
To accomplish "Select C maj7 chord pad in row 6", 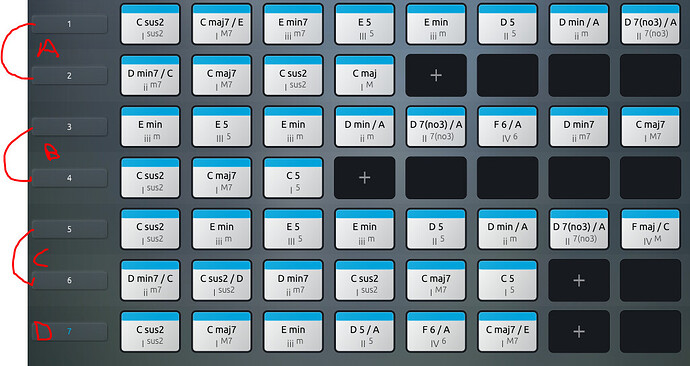I will (436, 280).
